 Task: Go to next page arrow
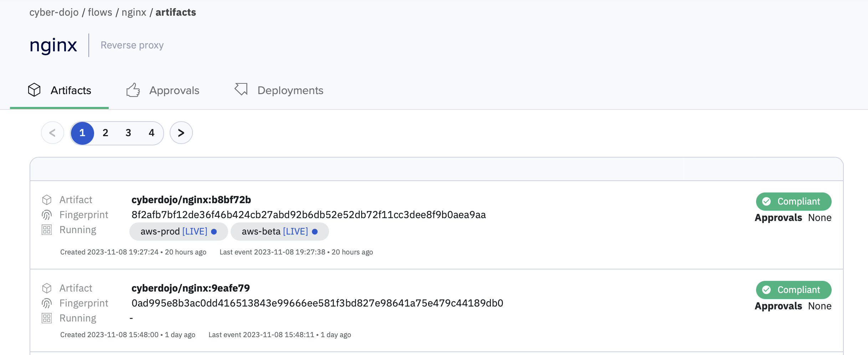point(181,133)
